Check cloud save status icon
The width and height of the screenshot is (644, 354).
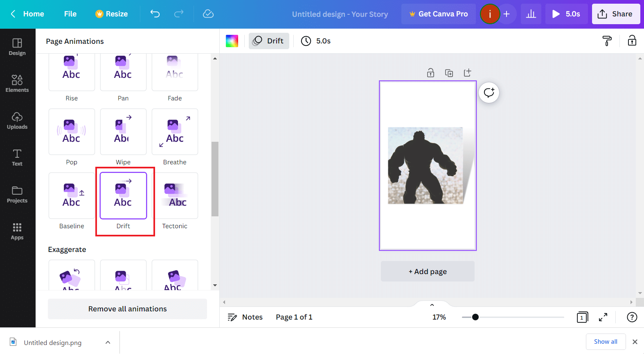click(x=208, y=14)
